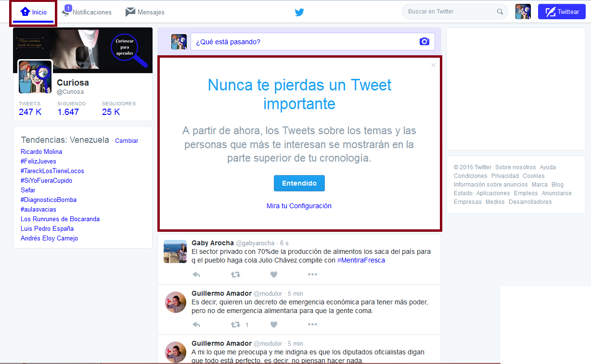Click the search magnifier icon
The height and width of the screenshot is (364, 591).
click(x=501, y=11)
